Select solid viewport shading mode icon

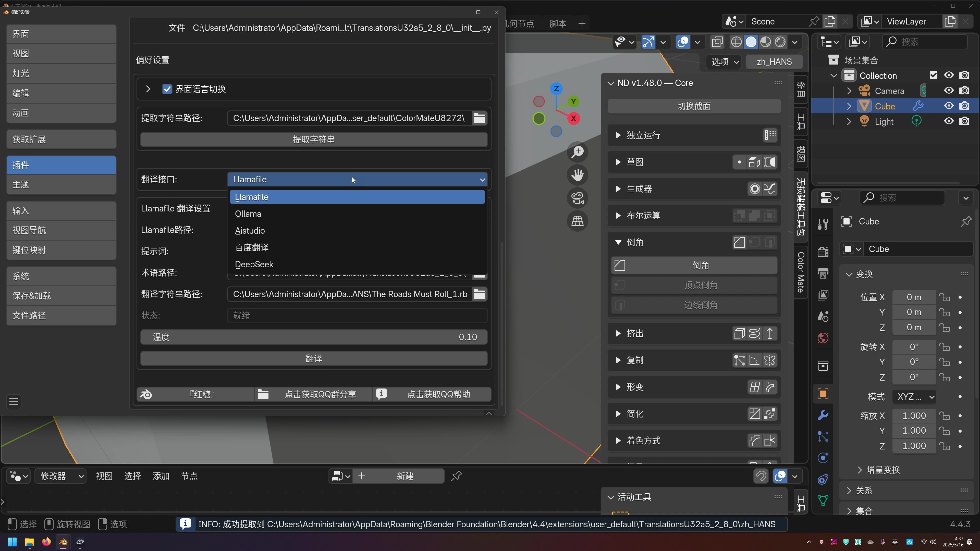[x=751, y=42]
